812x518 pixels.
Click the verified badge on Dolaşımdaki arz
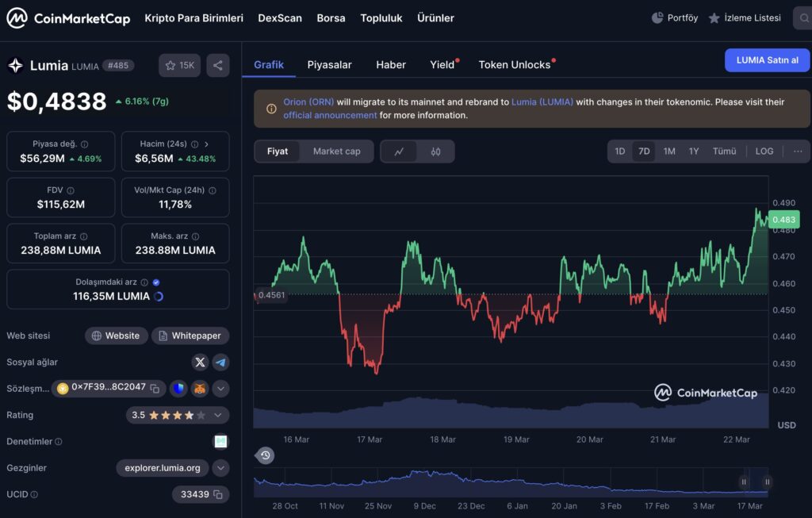point(156,282)
